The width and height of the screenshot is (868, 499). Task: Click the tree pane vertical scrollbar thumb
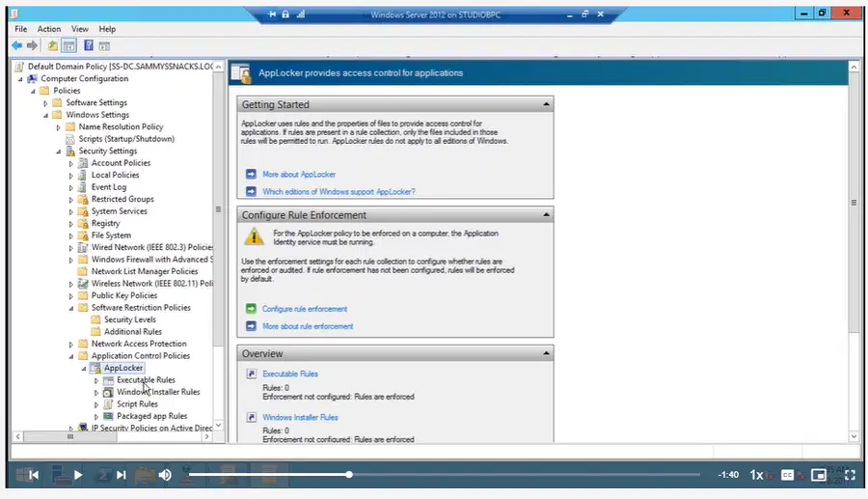[218, 208]
